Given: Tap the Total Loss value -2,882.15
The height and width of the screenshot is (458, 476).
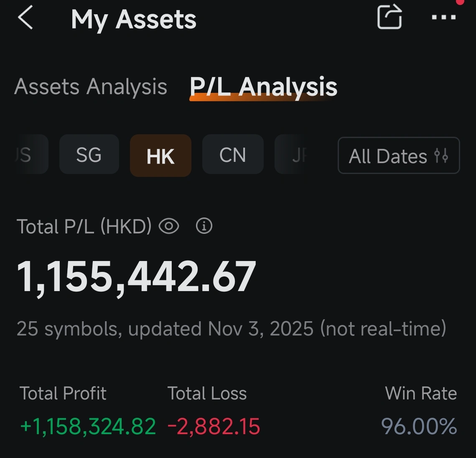Looking at the screenshot, I should point(214,426).
